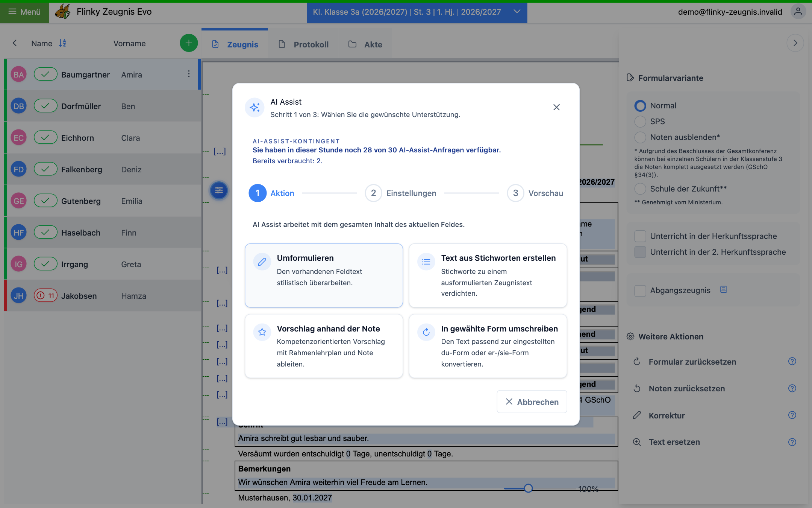The height and width of the screenshot is (508, 812).
Task: Switch to the Protokoll tab
Action: (304, 44)
